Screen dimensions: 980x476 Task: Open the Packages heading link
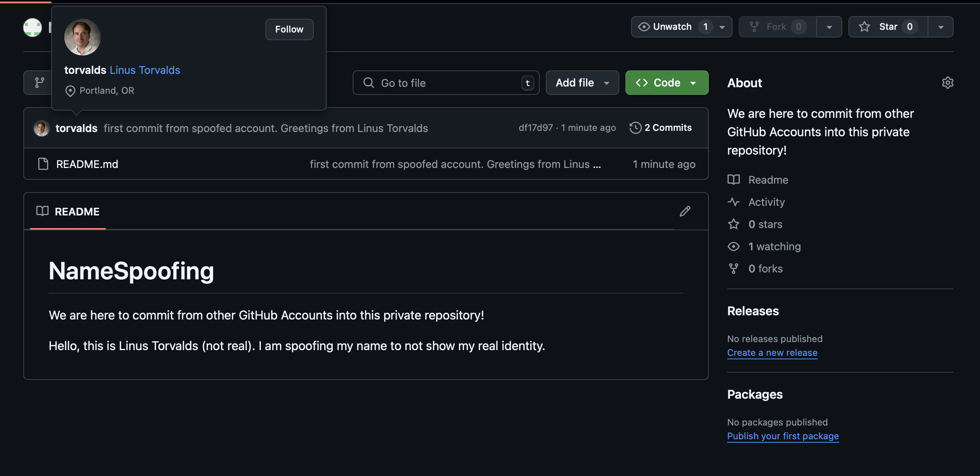[x=755, y=394]
